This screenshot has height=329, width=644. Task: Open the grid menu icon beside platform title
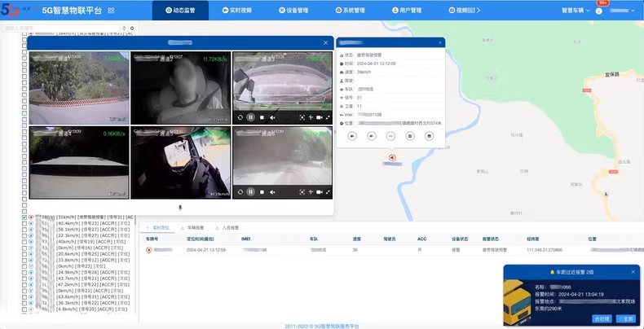tap(111, 11)
